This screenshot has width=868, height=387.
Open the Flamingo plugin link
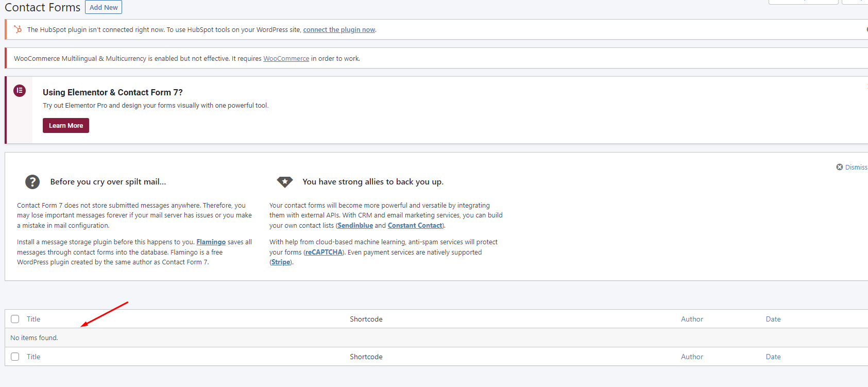tap(211, 242)
